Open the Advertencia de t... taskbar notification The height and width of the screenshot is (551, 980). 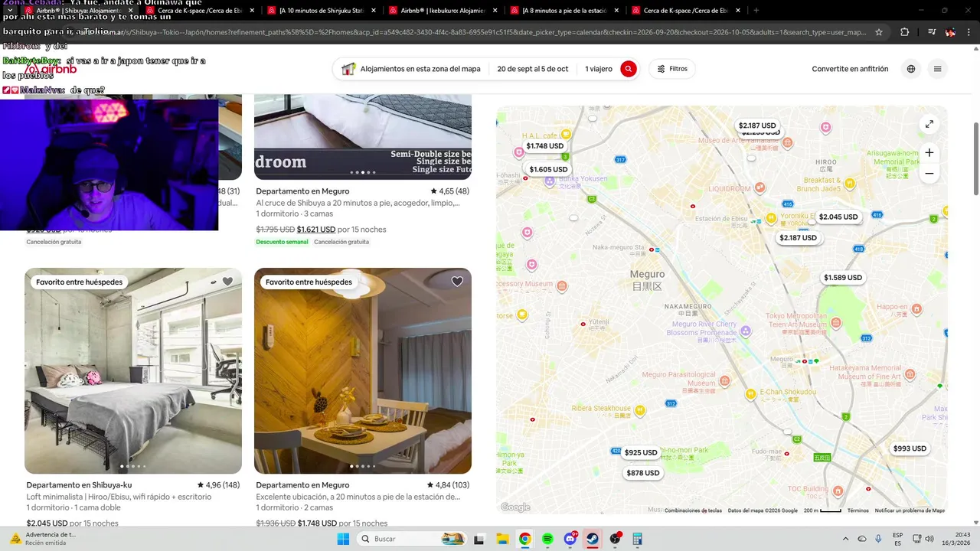41,539
